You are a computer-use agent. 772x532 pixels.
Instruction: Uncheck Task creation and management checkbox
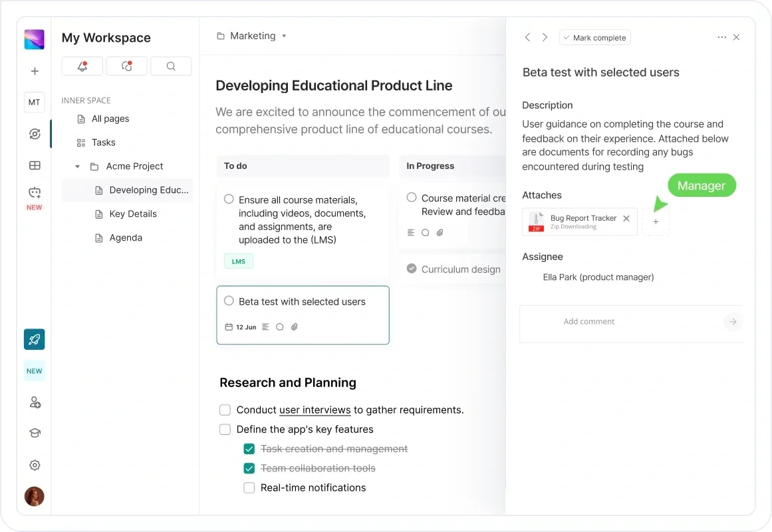pos(249,449)
